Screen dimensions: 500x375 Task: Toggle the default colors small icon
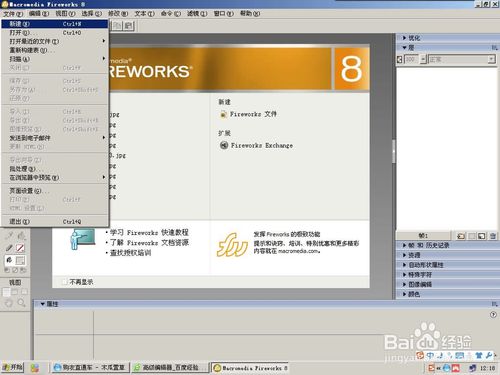tap(7, 270)
